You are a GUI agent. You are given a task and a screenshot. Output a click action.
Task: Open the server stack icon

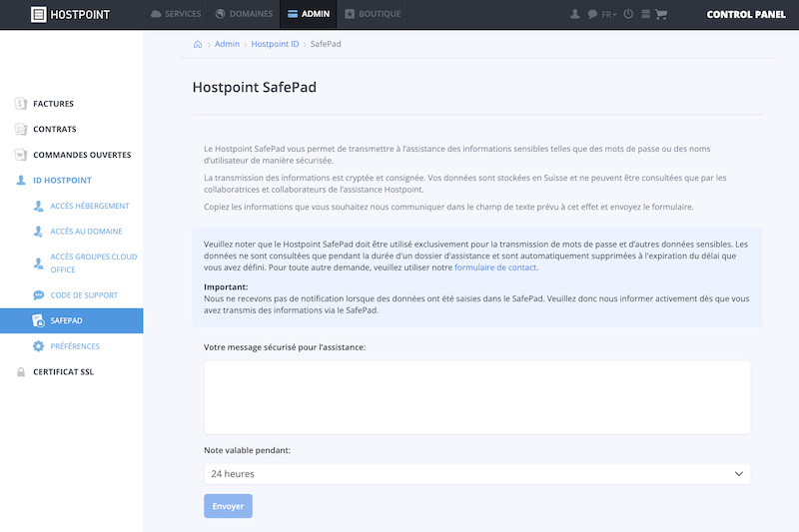[x=645, y=14]
